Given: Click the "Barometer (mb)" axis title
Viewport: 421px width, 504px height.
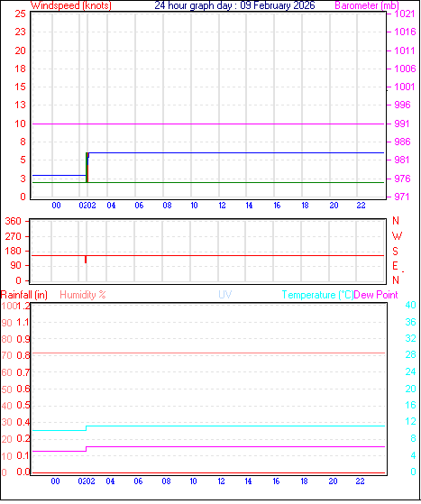Looking at the screenshot, I should (367, 5).
